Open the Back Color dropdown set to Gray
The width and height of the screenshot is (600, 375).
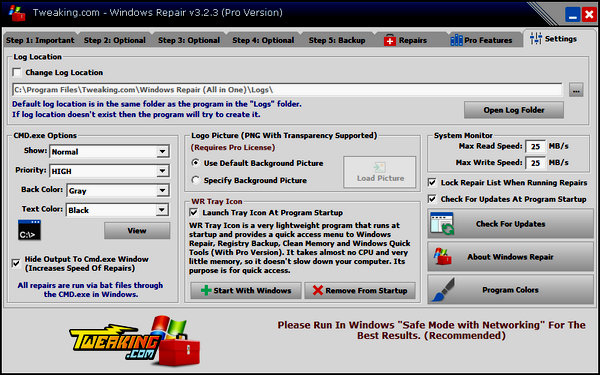(x=117, y=191)
